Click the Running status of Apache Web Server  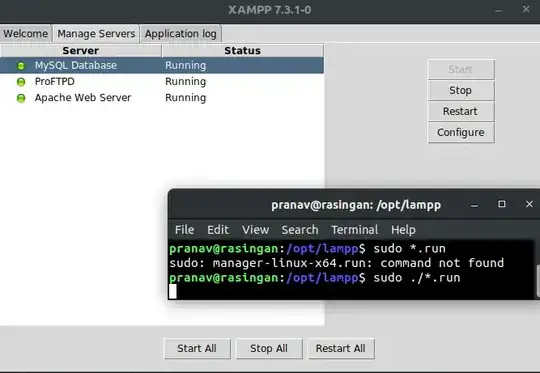point(186,98)
